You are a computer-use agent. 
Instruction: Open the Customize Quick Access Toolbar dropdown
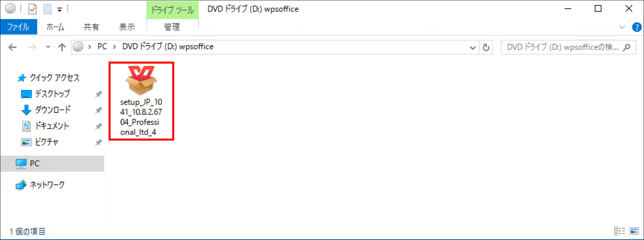click(x=60, y=10)
